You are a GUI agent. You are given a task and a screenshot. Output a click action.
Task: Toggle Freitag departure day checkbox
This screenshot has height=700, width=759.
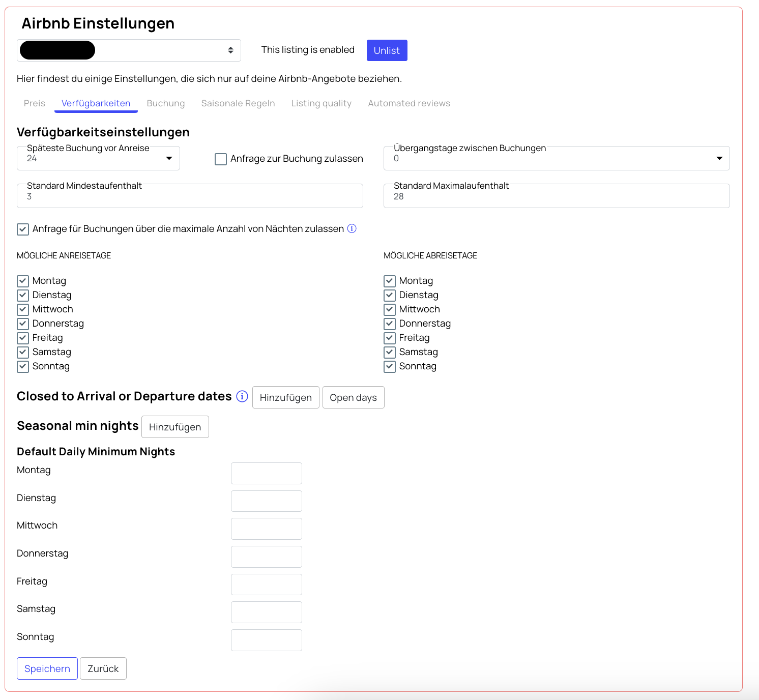[x=390, y=338]
